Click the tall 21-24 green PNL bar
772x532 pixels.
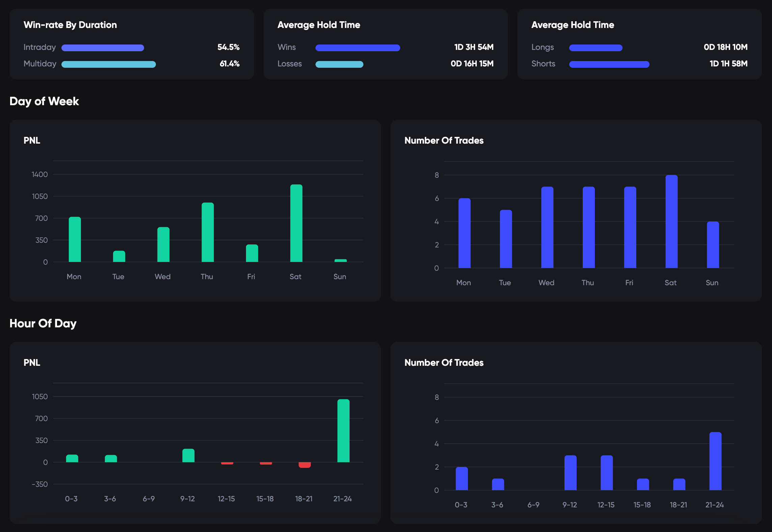click(343, 430)
